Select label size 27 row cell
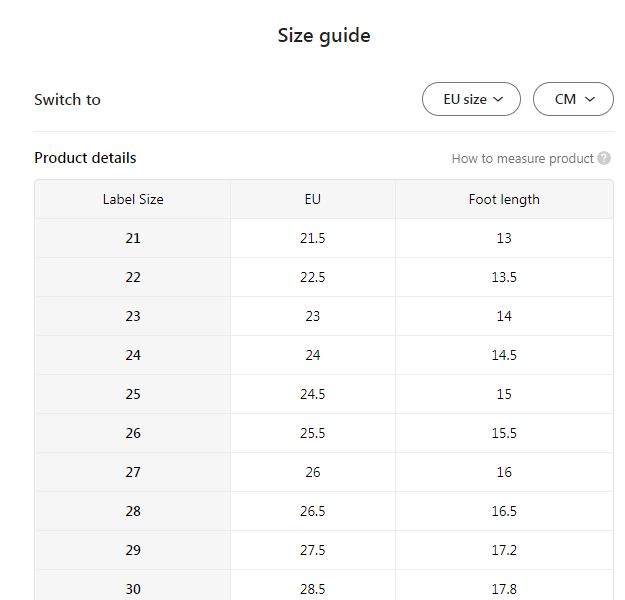The height and width of the screenshot is (600, 625). pyautogui.click(x=133, y=472)
